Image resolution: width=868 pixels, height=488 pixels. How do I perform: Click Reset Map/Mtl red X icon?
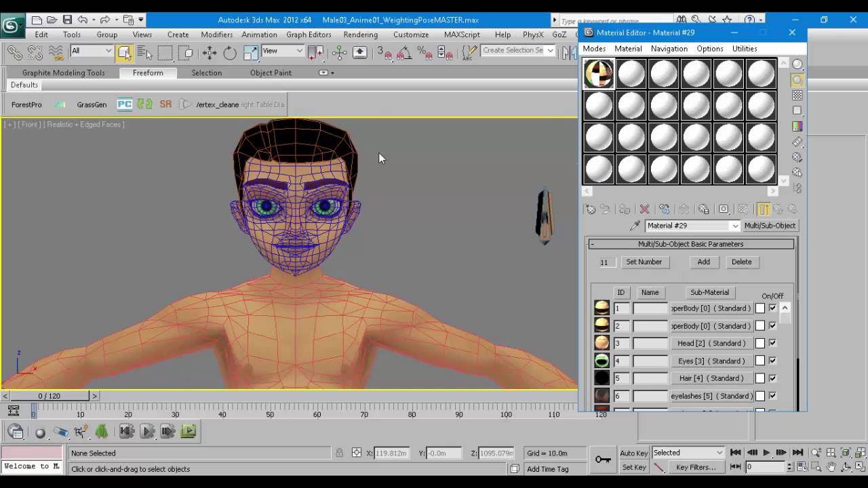pyautogui.click(x=644, y=209)
